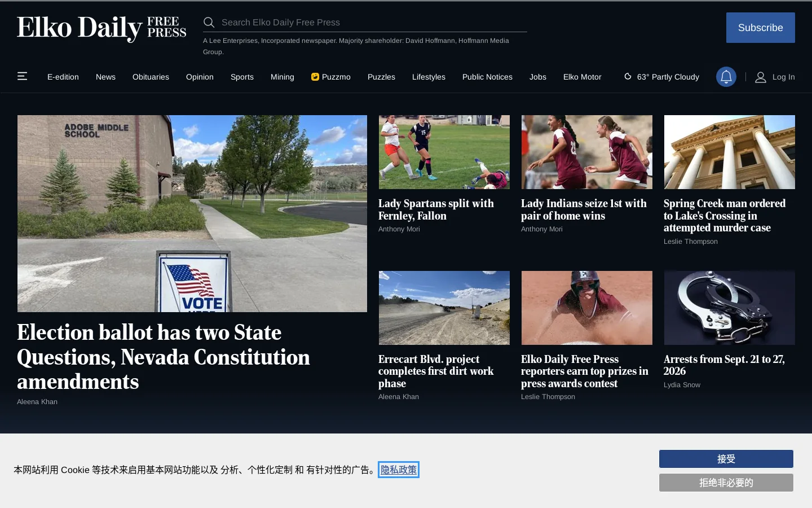Open the Sports section
The image size is (812, 508).
[242, 77]
